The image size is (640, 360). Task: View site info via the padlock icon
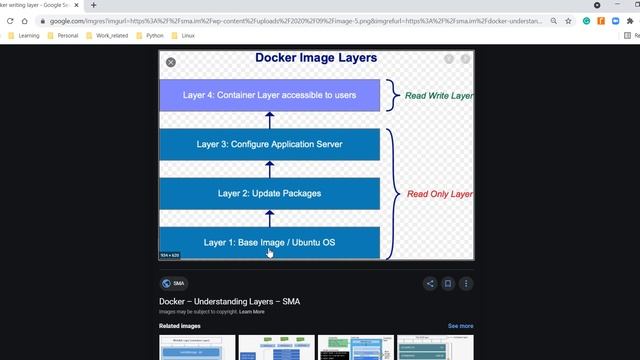(x=43, y=21)
